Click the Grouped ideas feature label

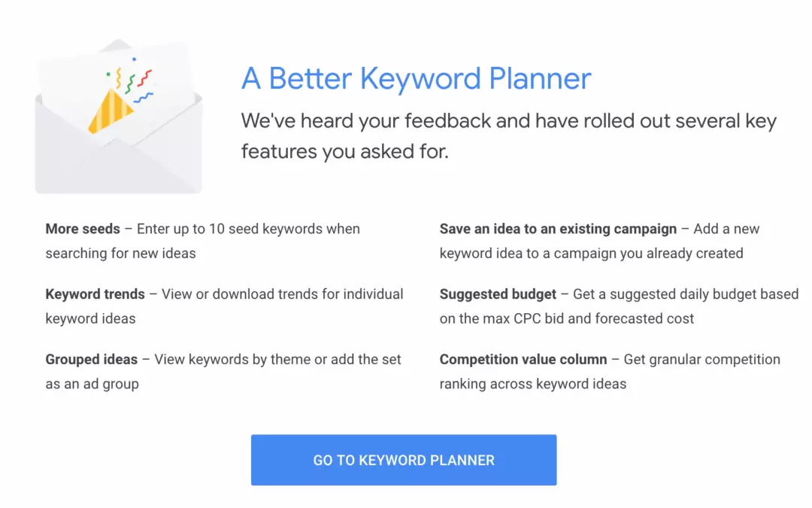[x=91, y=359]
